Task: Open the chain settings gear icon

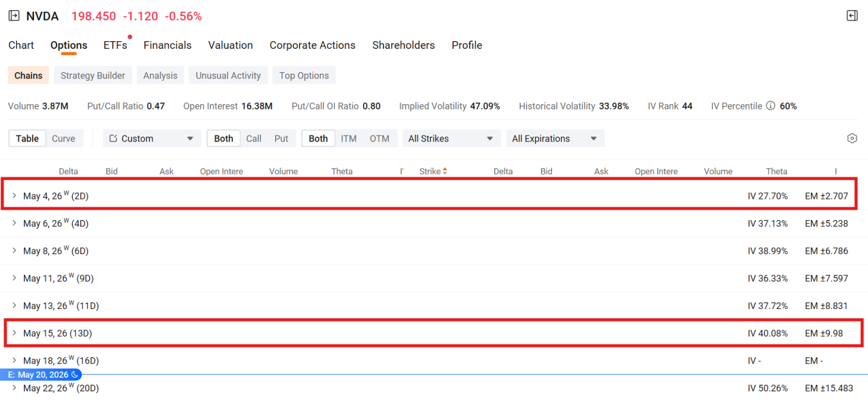Action: tap(852, 138)
